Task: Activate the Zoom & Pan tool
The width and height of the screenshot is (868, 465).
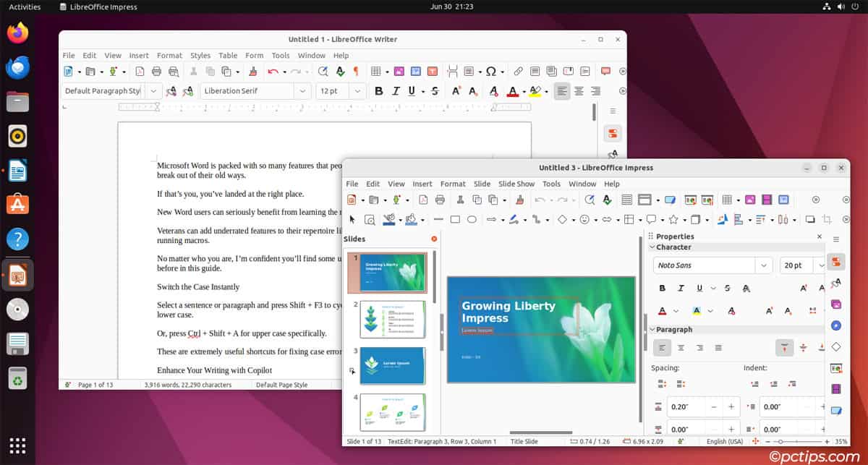Action: [x=370, y=219]
